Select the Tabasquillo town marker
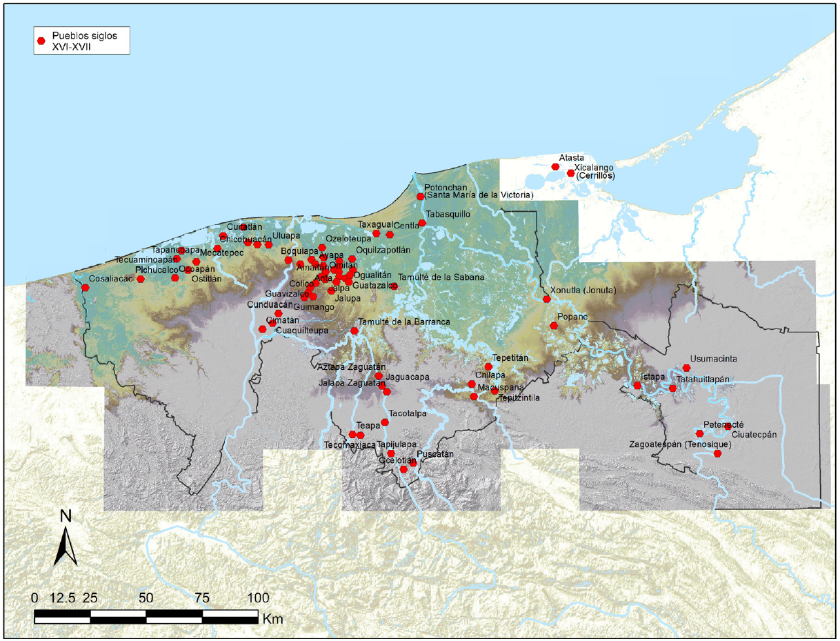840x641 pixels. (422, 223)
